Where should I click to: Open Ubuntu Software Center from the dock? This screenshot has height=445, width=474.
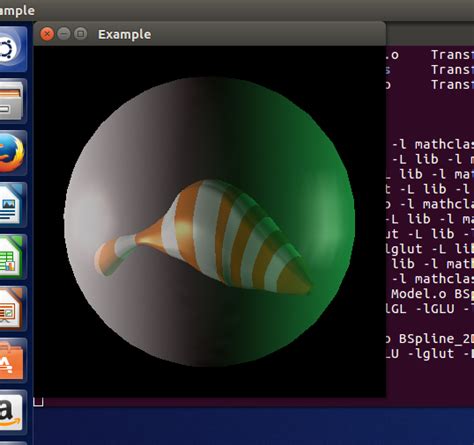click(12, 361)
